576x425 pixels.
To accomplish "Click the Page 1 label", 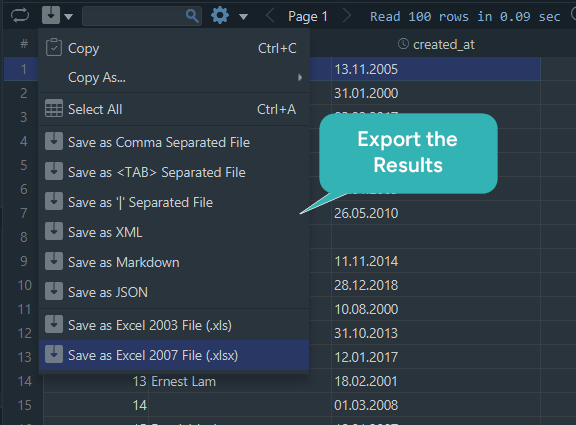I will pos(308,17).
